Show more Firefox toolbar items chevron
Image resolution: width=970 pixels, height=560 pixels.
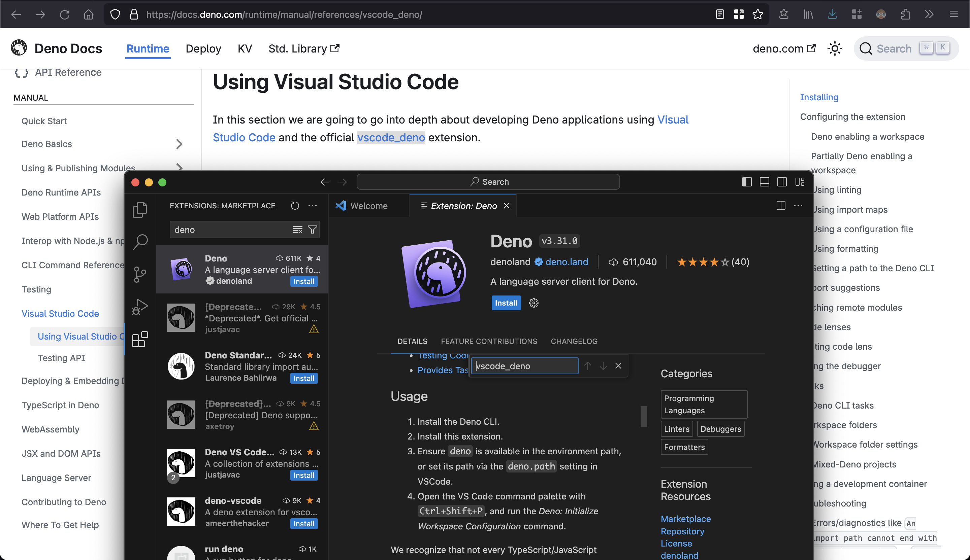click(x=929, y=14)
